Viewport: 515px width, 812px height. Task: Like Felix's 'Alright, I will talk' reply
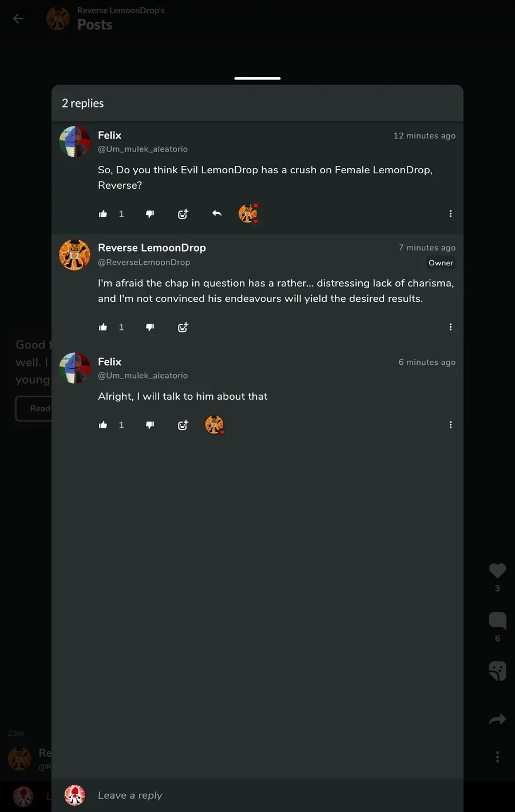click(103, 425)
